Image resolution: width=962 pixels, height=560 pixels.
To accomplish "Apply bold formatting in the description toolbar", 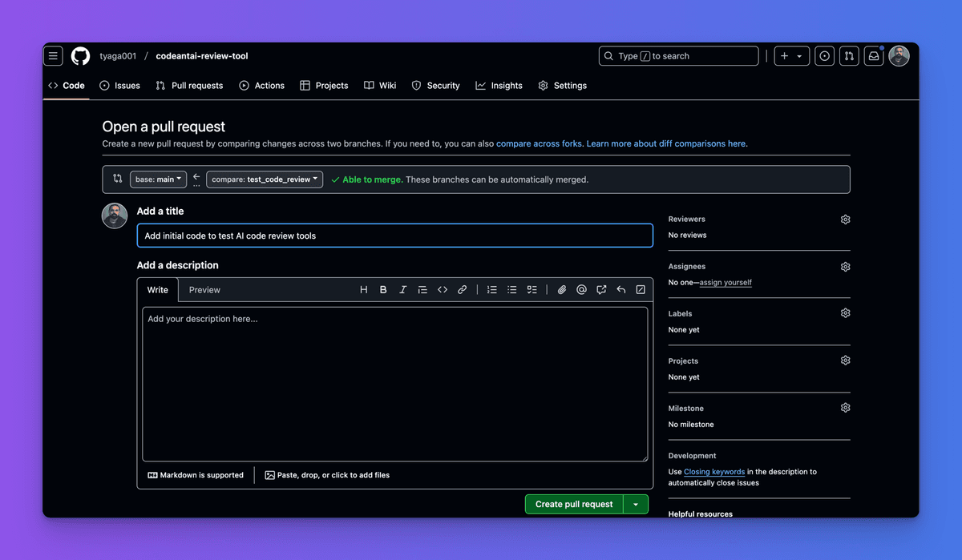I will click(383, 289).
